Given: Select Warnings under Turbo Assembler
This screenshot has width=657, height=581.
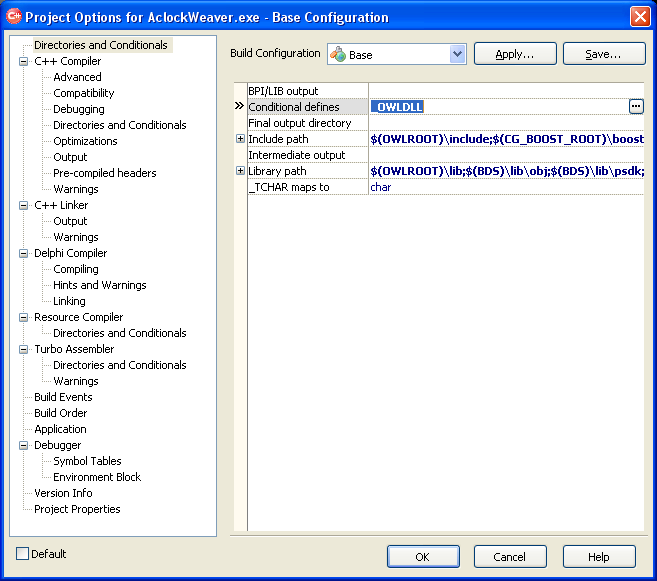Looking at the screenshot, I should click(76, 381).
